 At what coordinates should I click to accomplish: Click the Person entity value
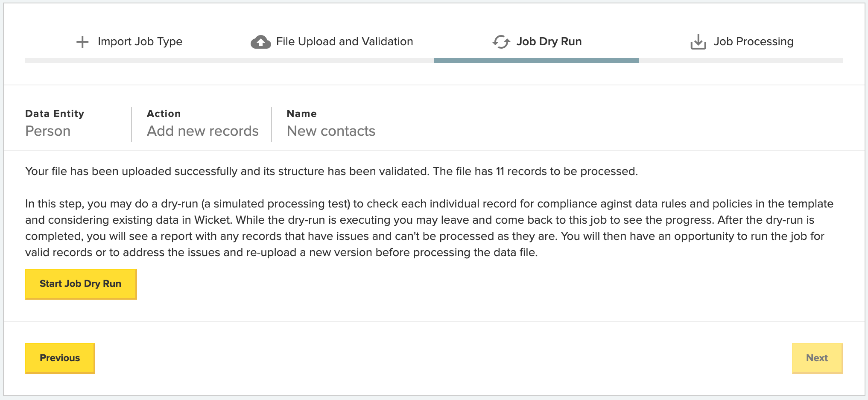(x=48, y=131)
